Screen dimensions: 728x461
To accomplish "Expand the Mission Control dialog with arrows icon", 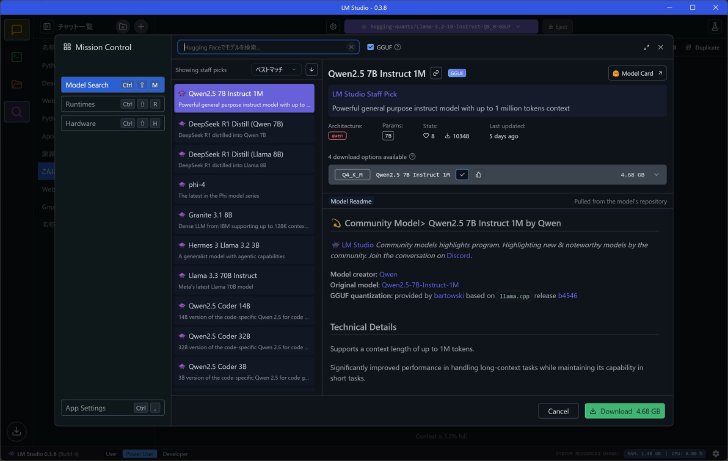I will tap(646, 47).
